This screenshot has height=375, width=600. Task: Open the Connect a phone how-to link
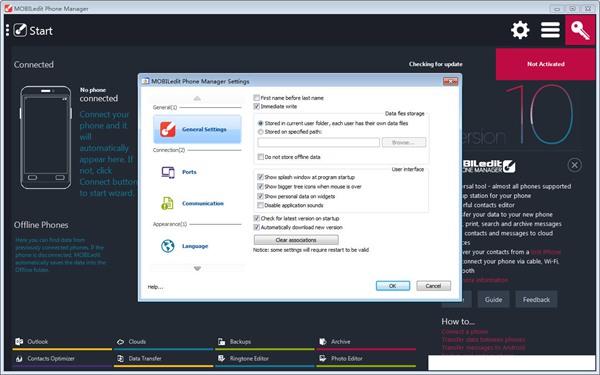point(465,332)
